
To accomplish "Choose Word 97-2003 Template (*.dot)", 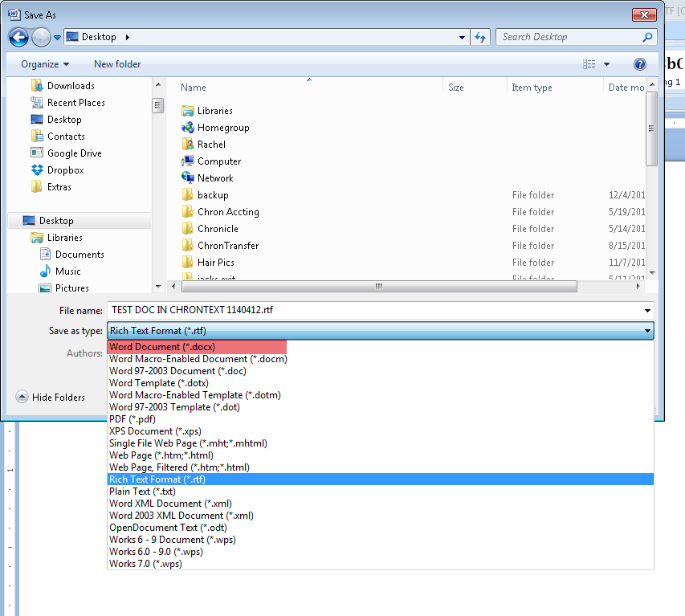I will 381,407.
